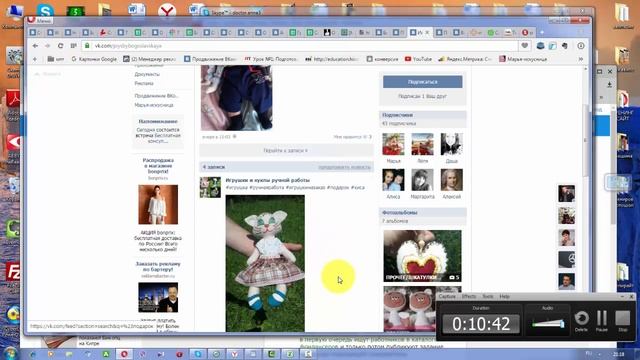This screenshot has width=640, height=360.
Task: Open the Картинки Google bookmark
Action: coord(94,59)
